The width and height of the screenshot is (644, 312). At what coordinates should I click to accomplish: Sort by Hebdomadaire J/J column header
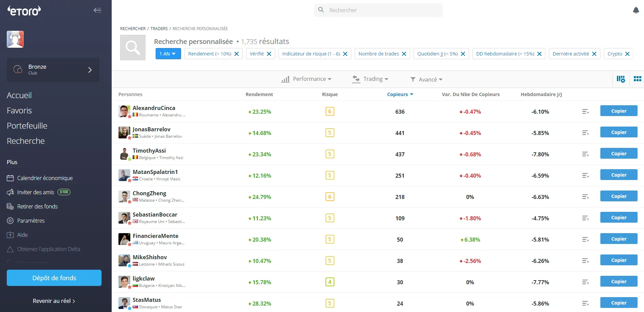(541, 94)
